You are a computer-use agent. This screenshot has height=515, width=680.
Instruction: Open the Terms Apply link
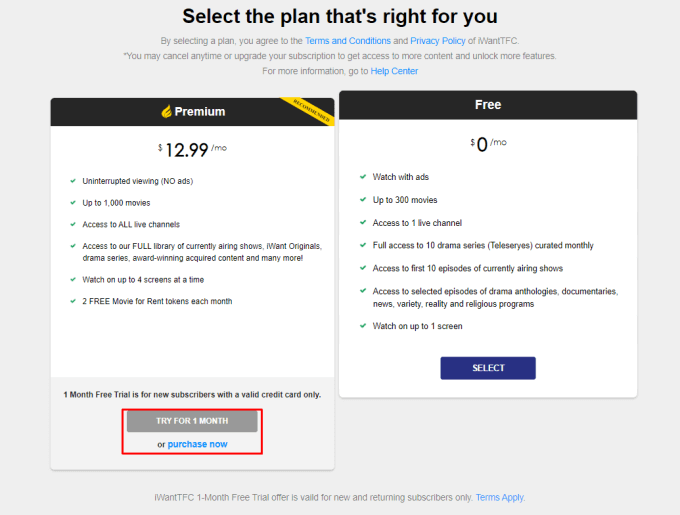tap(500, 497)
